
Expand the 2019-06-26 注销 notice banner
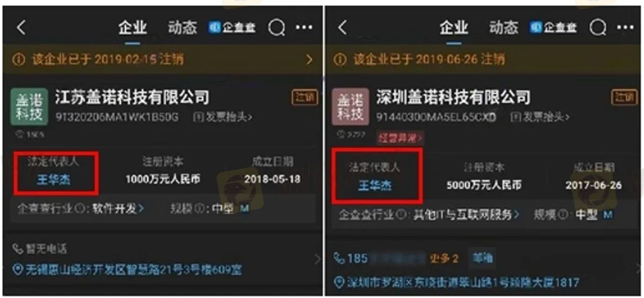(484, 59)
